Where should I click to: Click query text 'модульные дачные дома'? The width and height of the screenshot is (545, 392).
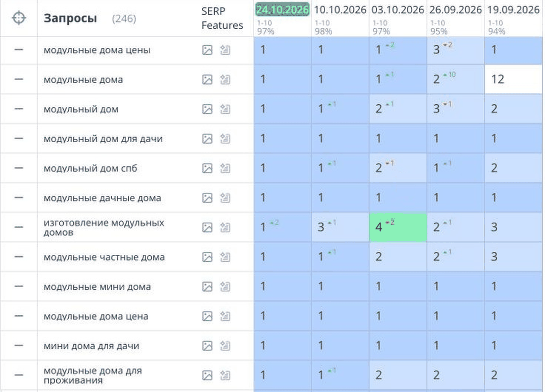point(102,198)
